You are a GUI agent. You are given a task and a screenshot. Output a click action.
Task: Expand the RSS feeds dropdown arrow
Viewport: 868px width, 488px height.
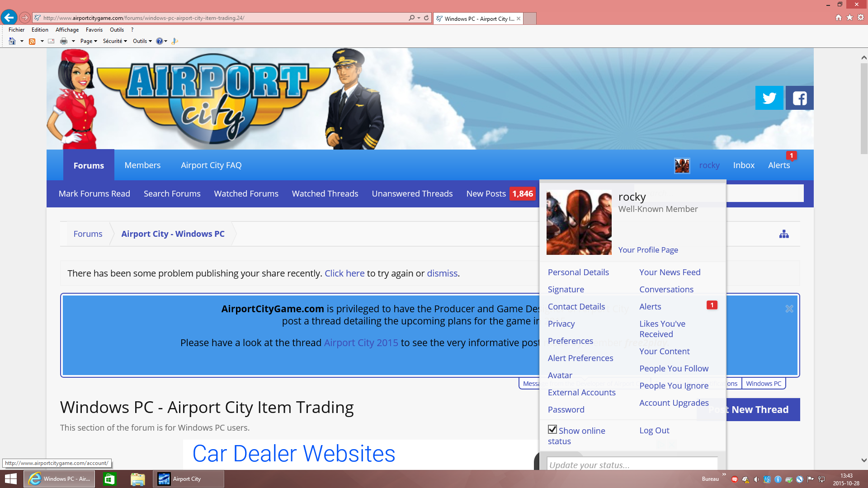pos(42,41)
